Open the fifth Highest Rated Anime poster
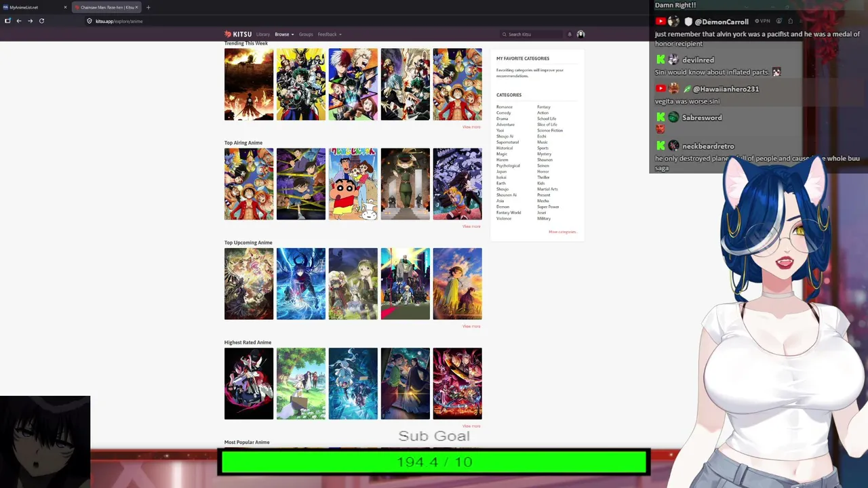Viewport: 868px width, 488px height. (458, 384)
